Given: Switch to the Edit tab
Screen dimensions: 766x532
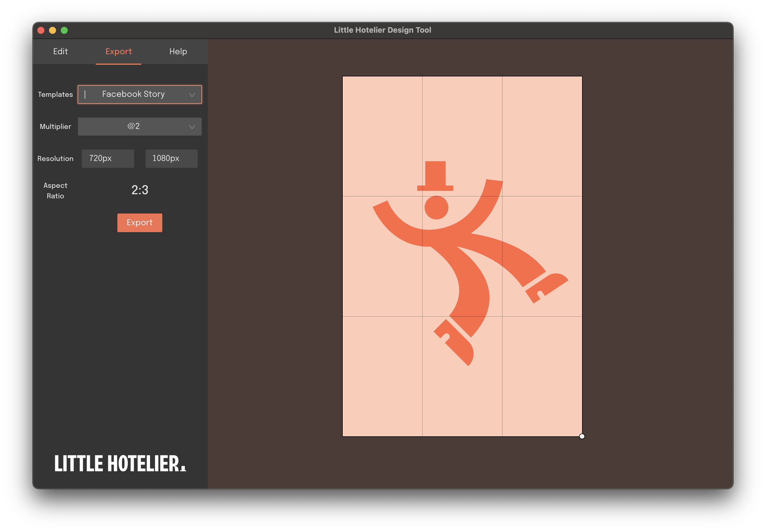Looking at the screenshot, I should tap(60, 51).
